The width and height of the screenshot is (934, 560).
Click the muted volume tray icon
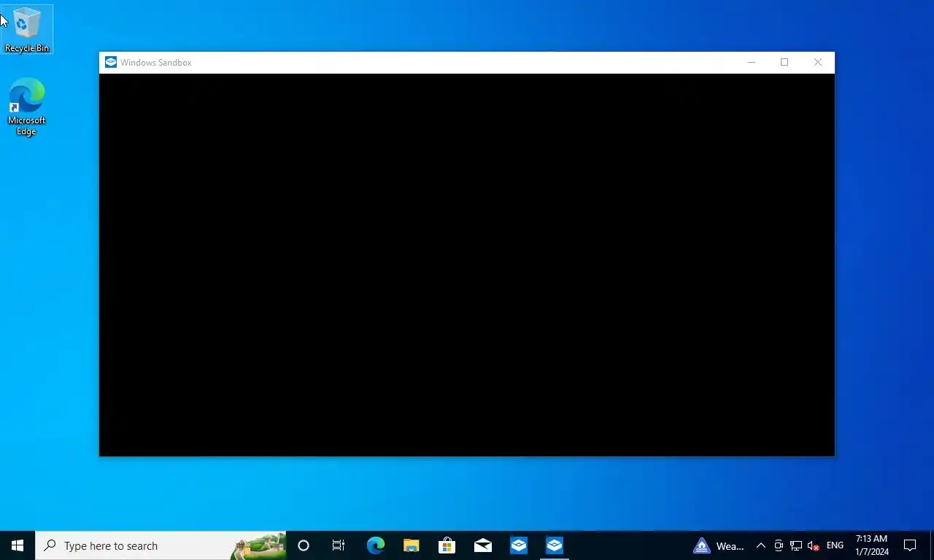[814, 545]
